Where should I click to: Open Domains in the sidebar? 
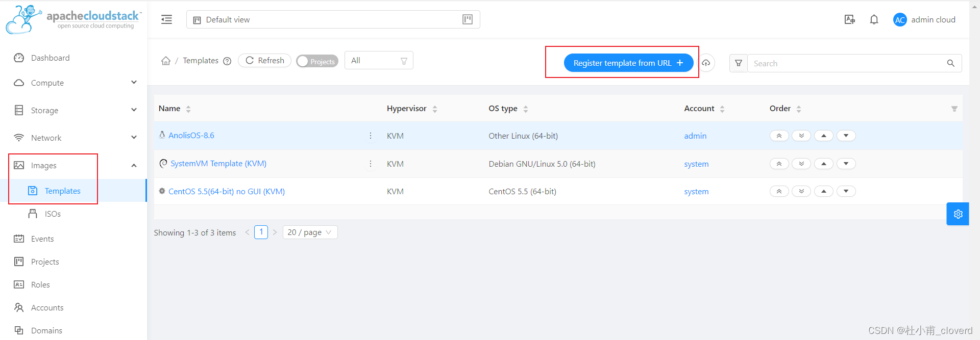[x=46, y=331]
